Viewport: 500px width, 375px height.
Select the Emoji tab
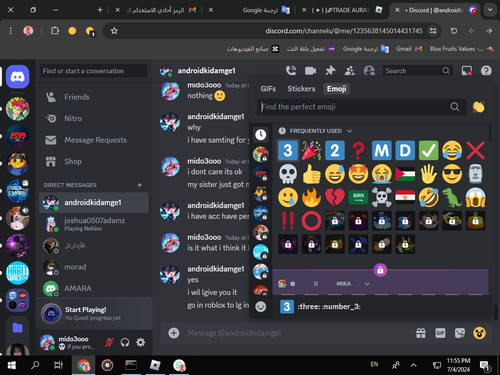coord(336,89)
